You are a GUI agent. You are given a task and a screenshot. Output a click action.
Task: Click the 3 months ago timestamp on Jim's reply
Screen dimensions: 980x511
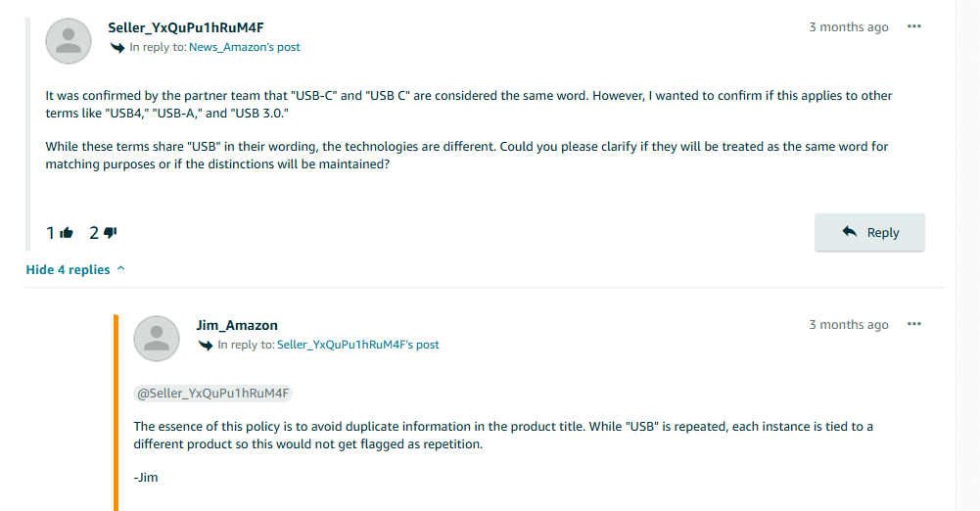tap(849, 325)
